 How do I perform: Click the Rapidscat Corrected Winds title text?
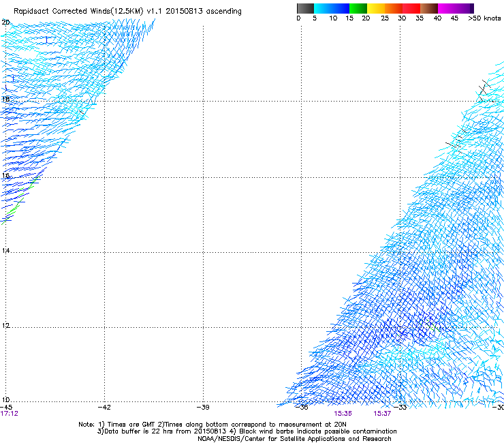(x=127, y=12)
